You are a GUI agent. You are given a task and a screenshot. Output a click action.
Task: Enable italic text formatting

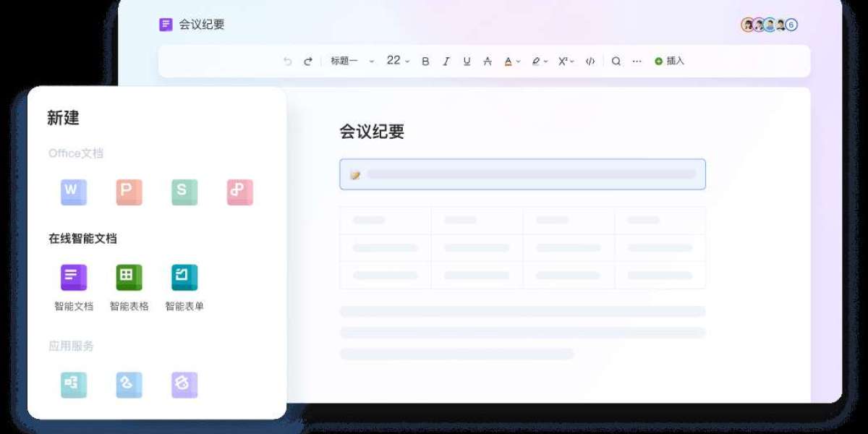[x=446, y=61]
